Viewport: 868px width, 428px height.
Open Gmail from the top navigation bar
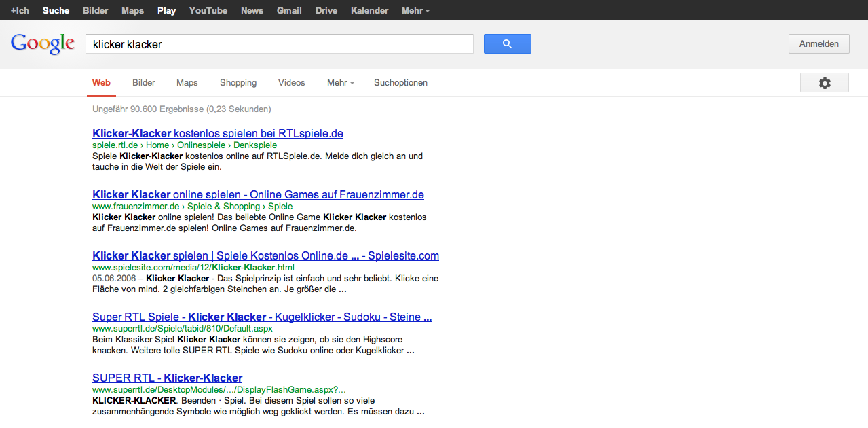[x=289, y=10]
